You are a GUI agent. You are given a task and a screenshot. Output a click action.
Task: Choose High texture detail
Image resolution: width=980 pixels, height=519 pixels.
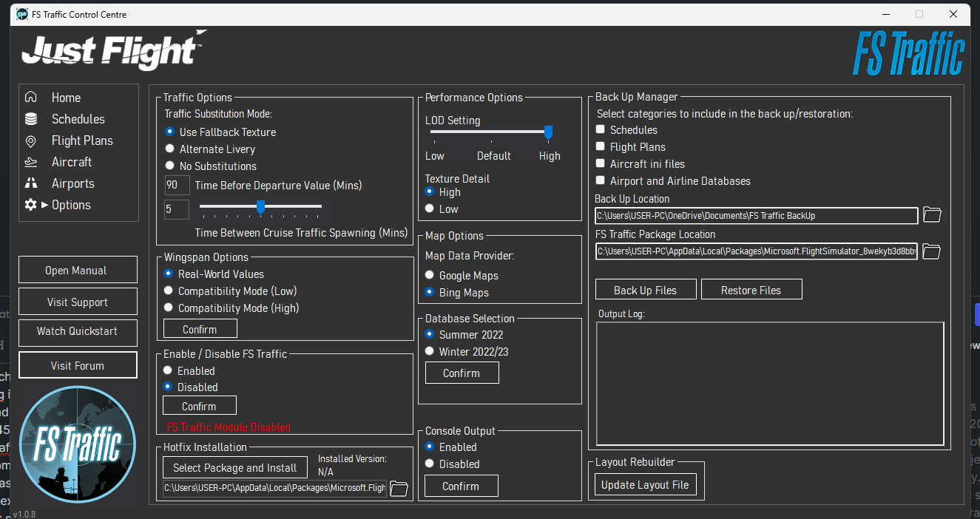430,191
